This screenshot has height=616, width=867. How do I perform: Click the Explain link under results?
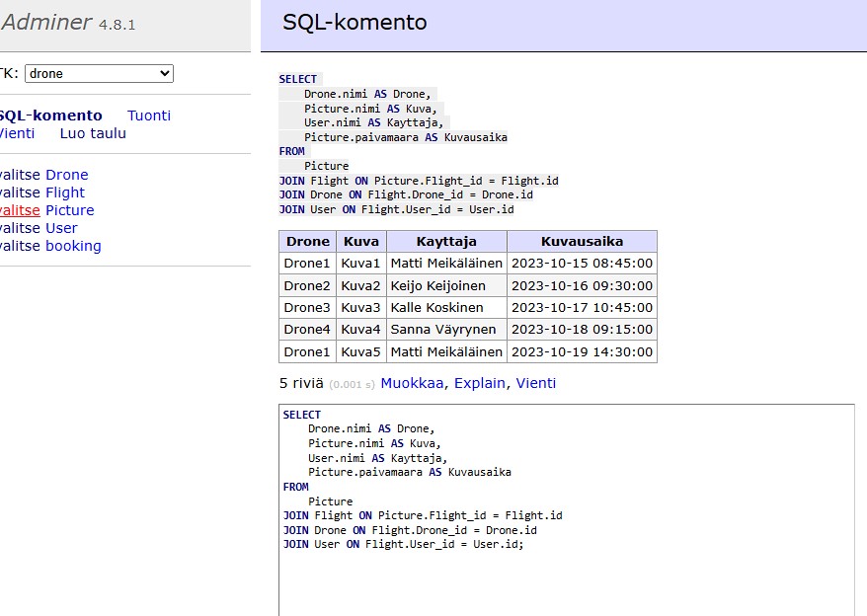(x=480, y=383)
